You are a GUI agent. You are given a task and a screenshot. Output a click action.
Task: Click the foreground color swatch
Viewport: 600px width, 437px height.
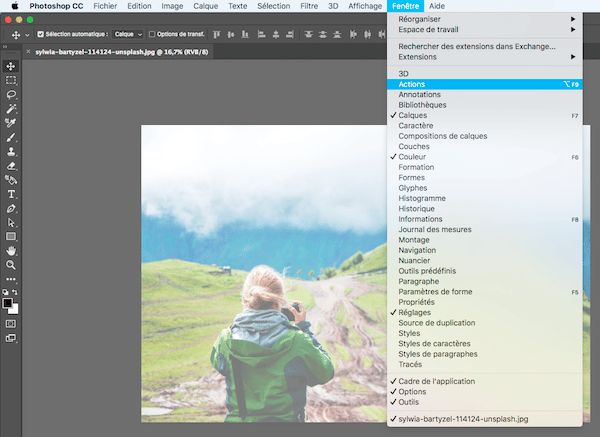pyautogui.click(x=8, y=302)
